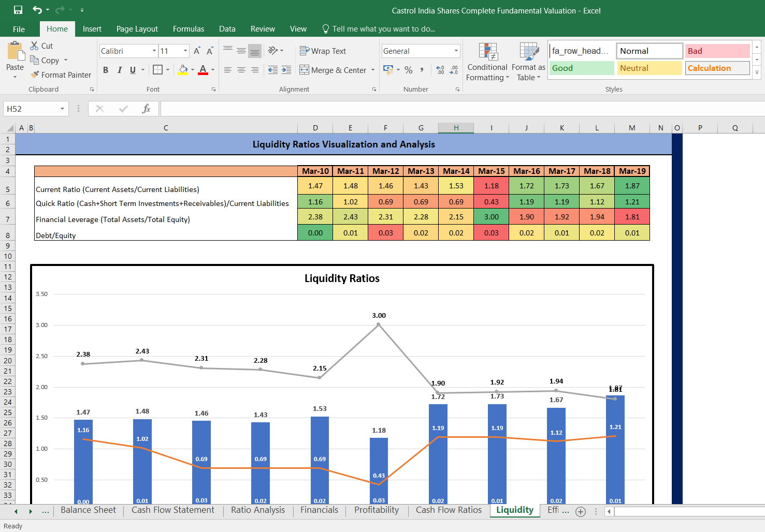Screen dimensions: 765x532
Task: Increase cell indent
Action: (286, 70)
